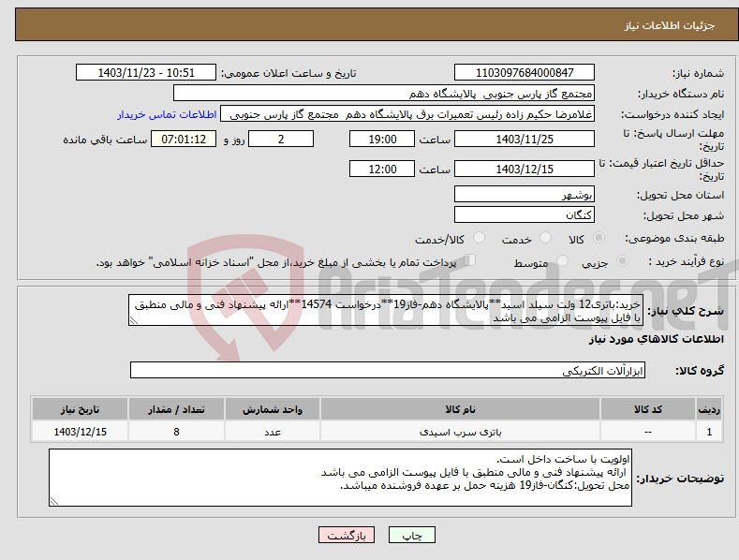This screenshot has width=739, height=560.
Task: Click the تاریخ نیاز column header
Action: (81, 409)
